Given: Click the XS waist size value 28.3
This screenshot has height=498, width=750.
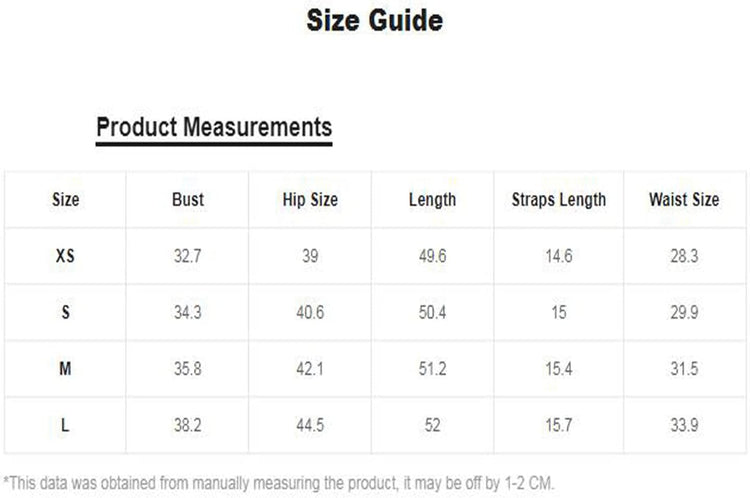Looking at the screenshot, I should 683,256.
